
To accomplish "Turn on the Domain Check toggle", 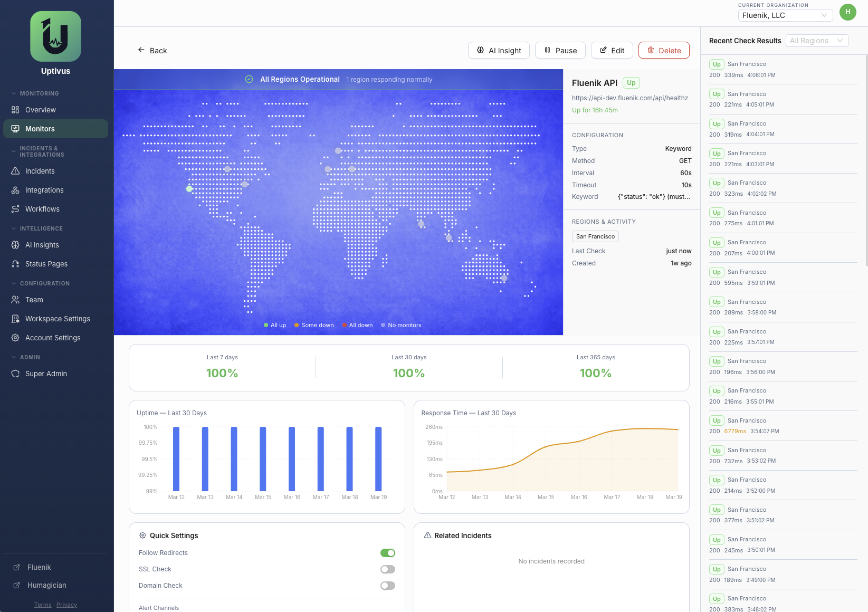I will pyautogui.click(x=387, y=586).
